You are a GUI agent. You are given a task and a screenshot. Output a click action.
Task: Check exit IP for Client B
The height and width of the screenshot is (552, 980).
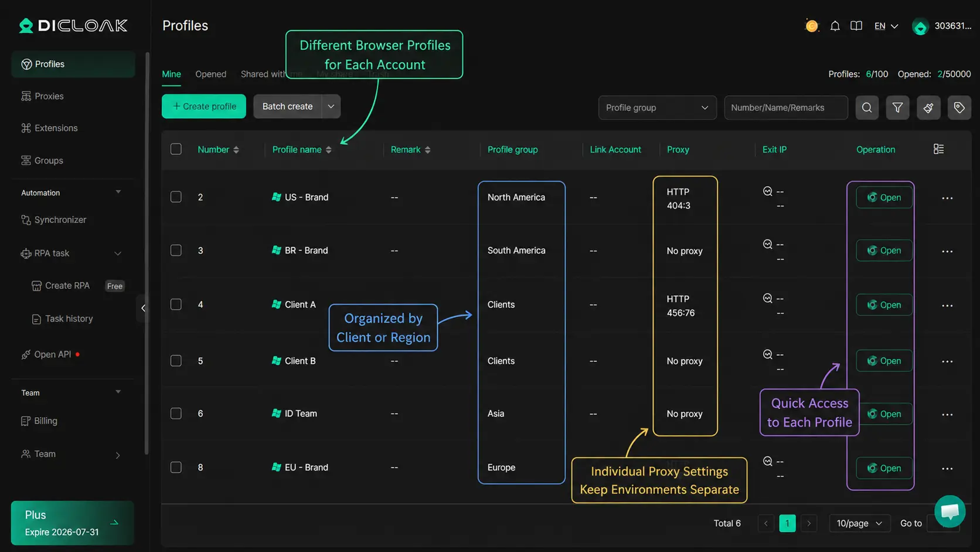[767, 354]
